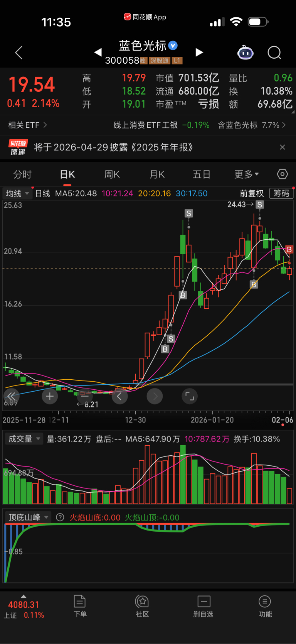296x644 pixels.
Task: Expand the 上证 index bar arrow
Action: [x=24, y=596]
